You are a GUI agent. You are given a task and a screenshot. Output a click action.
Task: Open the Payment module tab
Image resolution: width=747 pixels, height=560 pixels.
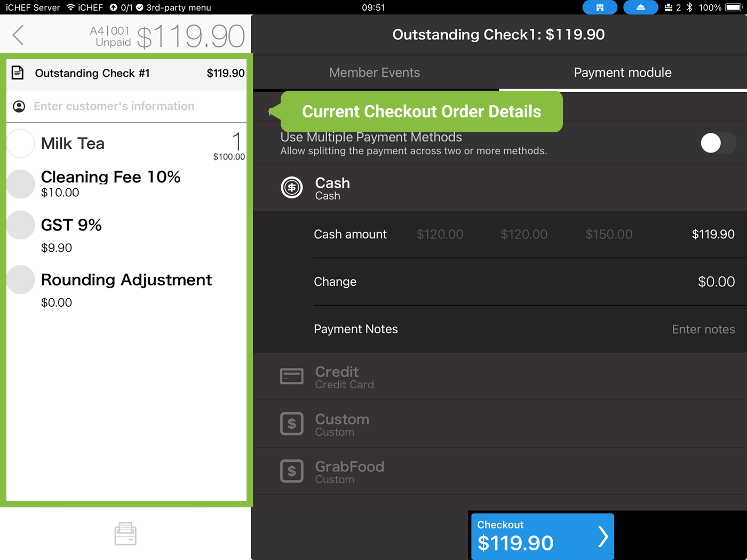(x=622, y=73)
